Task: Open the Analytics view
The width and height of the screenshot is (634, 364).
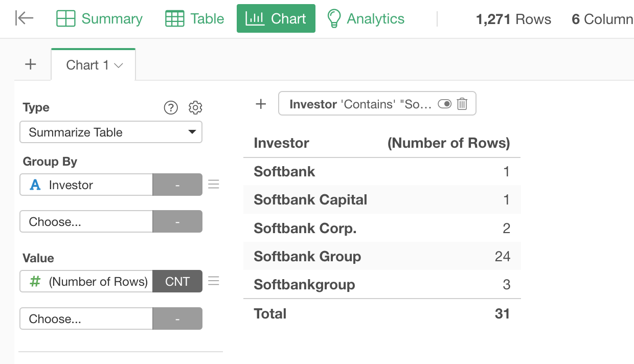Action: coord(366,18)
